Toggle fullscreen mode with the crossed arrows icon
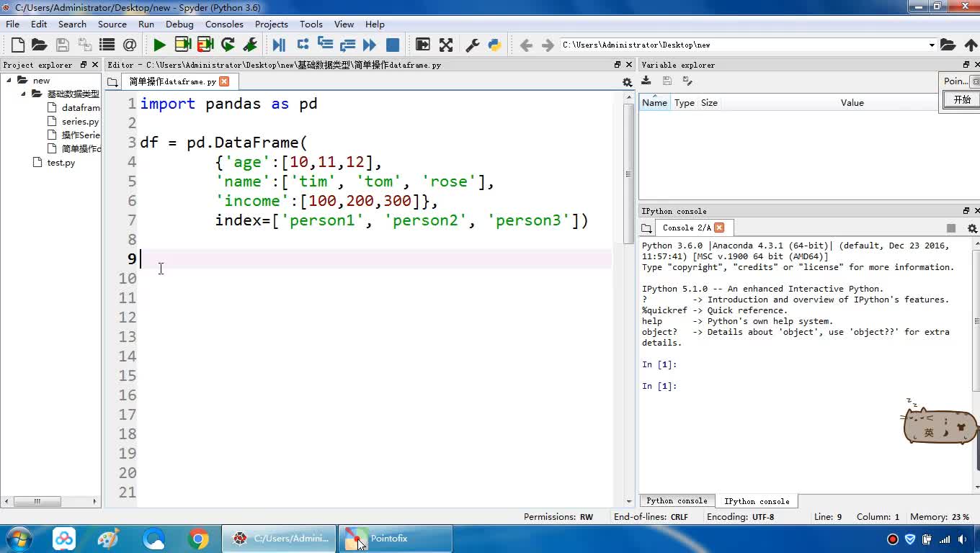 pos(446,45)
